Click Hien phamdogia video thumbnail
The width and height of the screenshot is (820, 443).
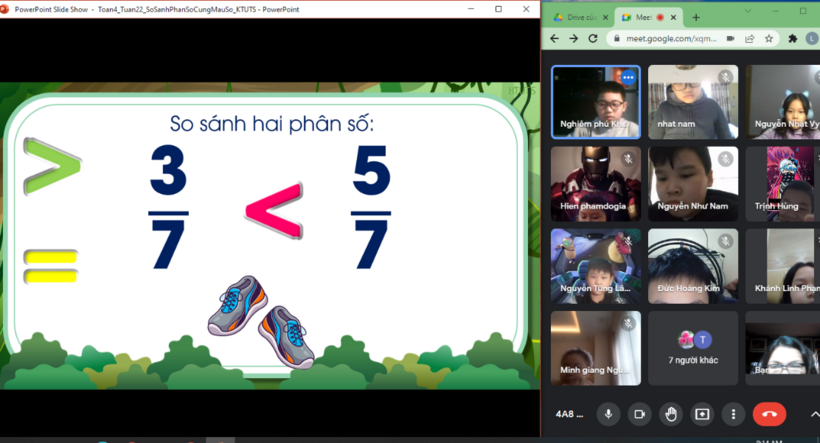tap(595, 183)
